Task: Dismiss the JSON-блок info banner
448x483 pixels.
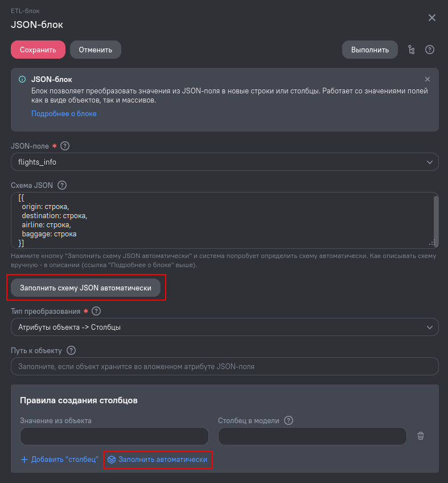Action: point(428,79)
